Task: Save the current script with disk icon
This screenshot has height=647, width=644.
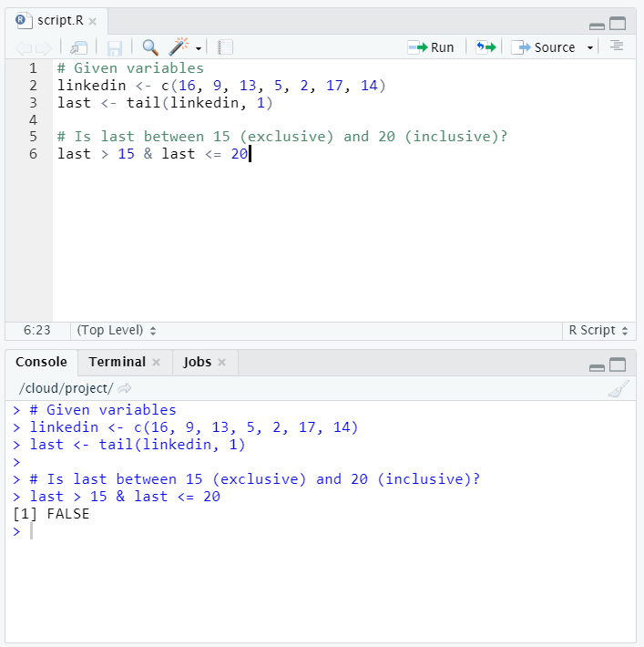Action: [114, 48]
